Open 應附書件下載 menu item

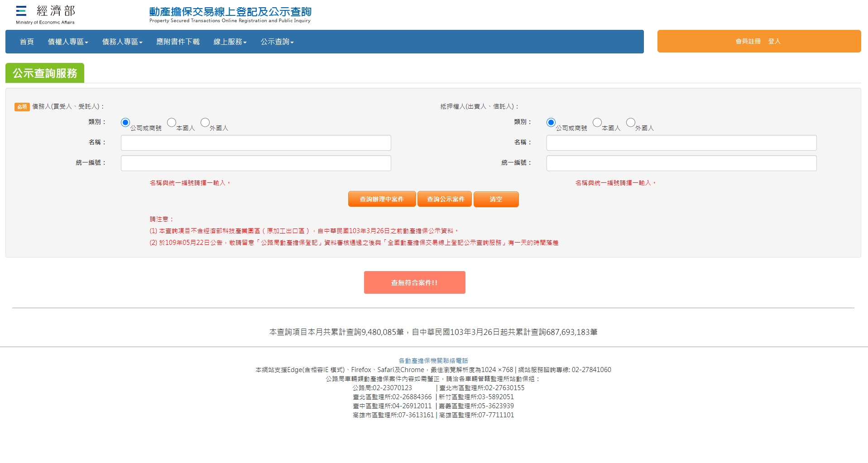(x=178, y=42)
